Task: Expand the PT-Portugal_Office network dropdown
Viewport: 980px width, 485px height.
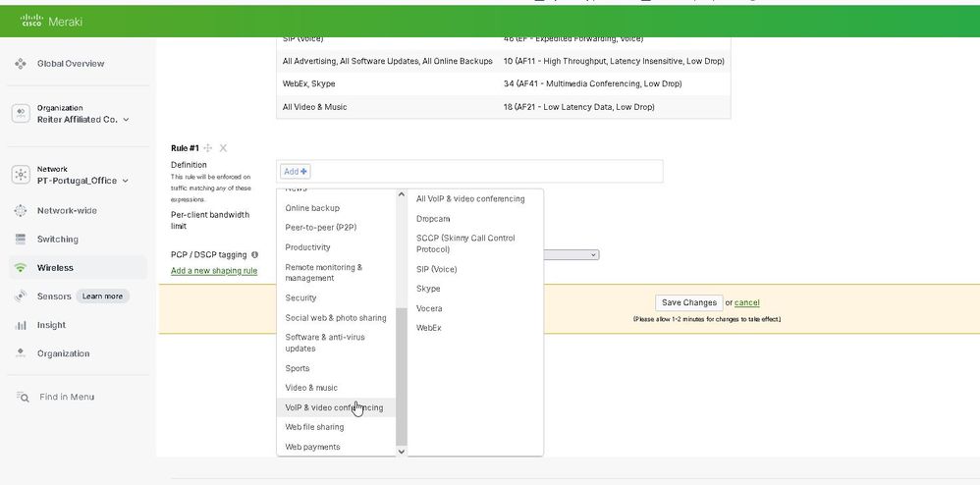Action: pos(126,181)
